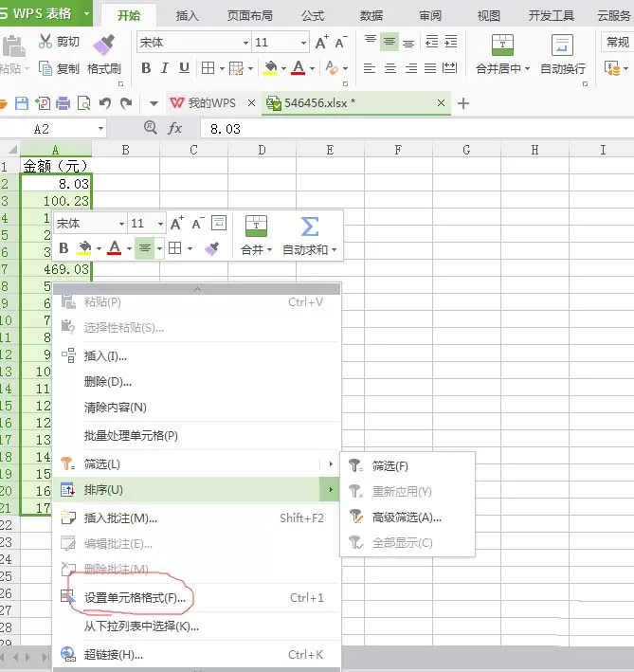Align text right in ribbon
The image size is (634, 672).
tap(410, 67)
